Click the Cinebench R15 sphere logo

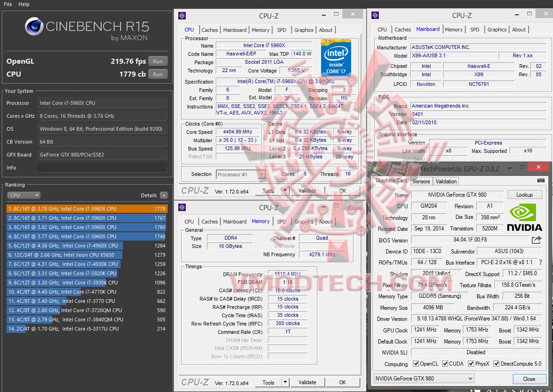[x=34, y=26]
